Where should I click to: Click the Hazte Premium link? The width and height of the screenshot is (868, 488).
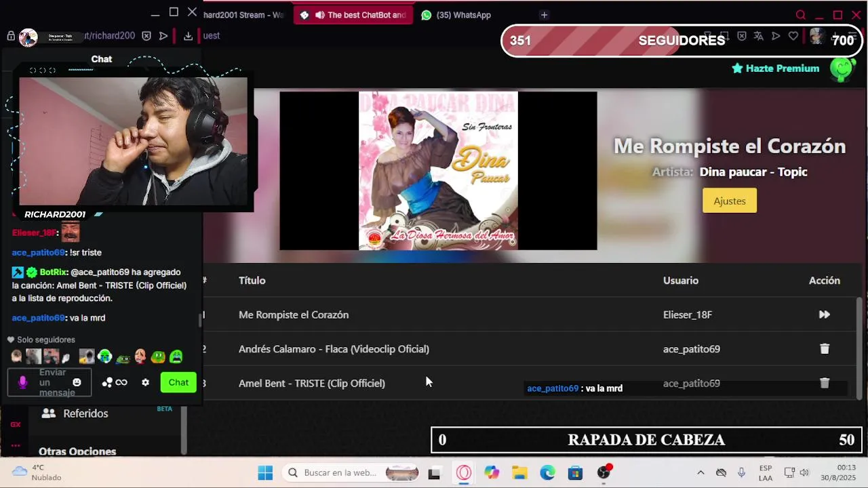(775, 68)
